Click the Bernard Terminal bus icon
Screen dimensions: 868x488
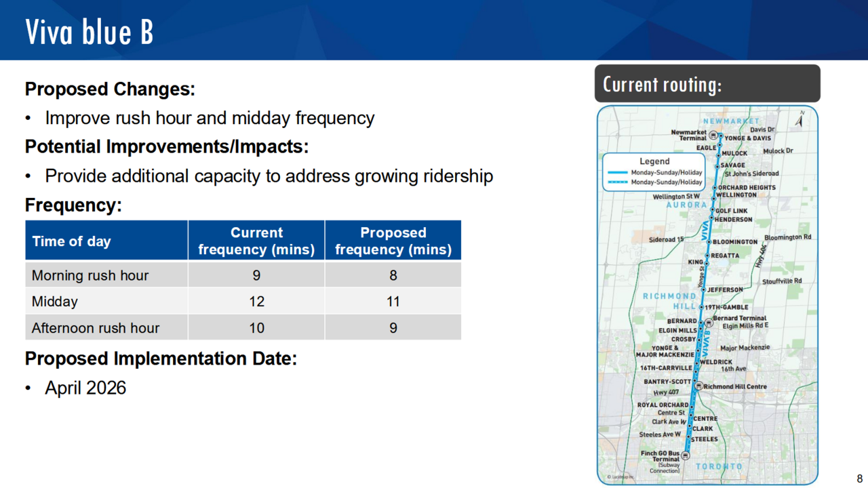[x=709, y=323]
